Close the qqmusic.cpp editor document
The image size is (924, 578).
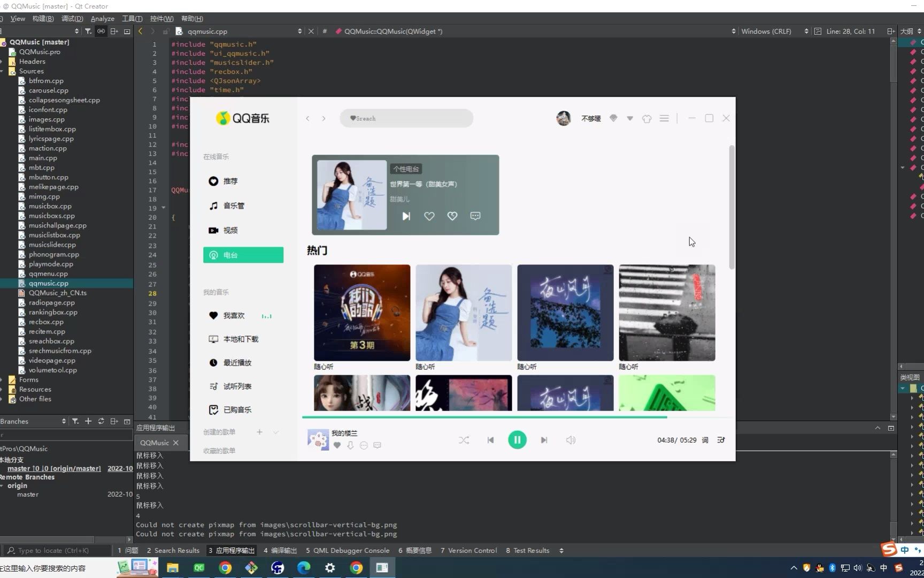(x=311, y=31)
